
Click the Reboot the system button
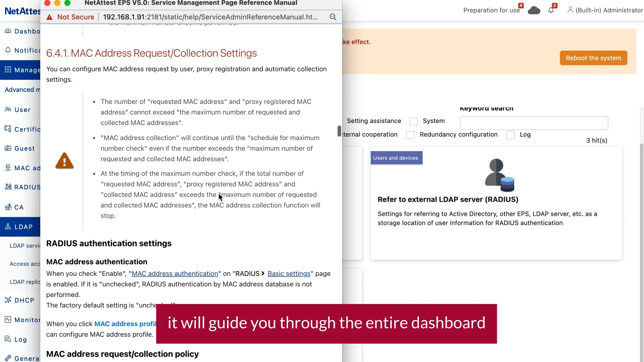[593, 58]
